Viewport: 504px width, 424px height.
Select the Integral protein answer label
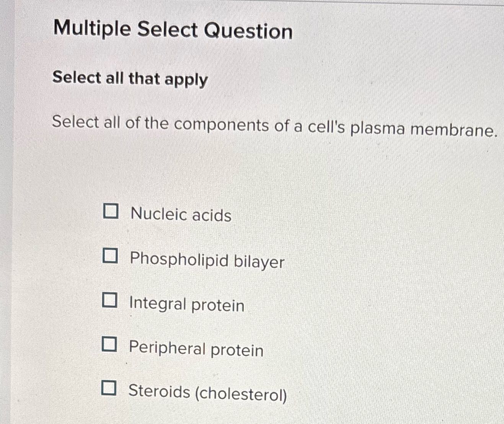[186, 305]
